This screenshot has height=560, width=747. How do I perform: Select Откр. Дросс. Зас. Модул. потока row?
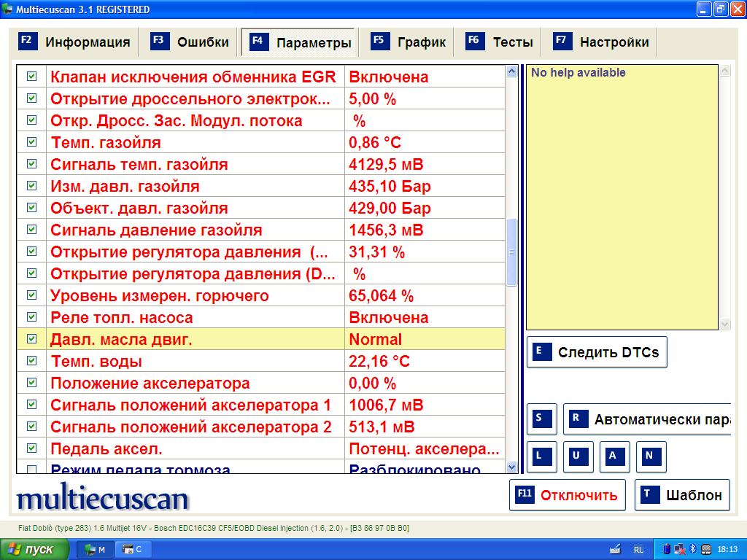tap(261, 120)
